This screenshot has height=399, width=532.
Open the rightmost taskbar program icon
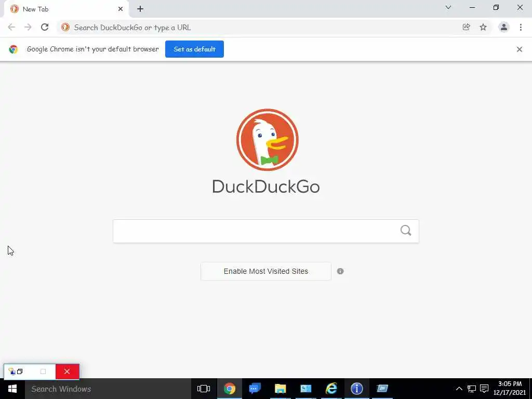[x=382, y=389]
